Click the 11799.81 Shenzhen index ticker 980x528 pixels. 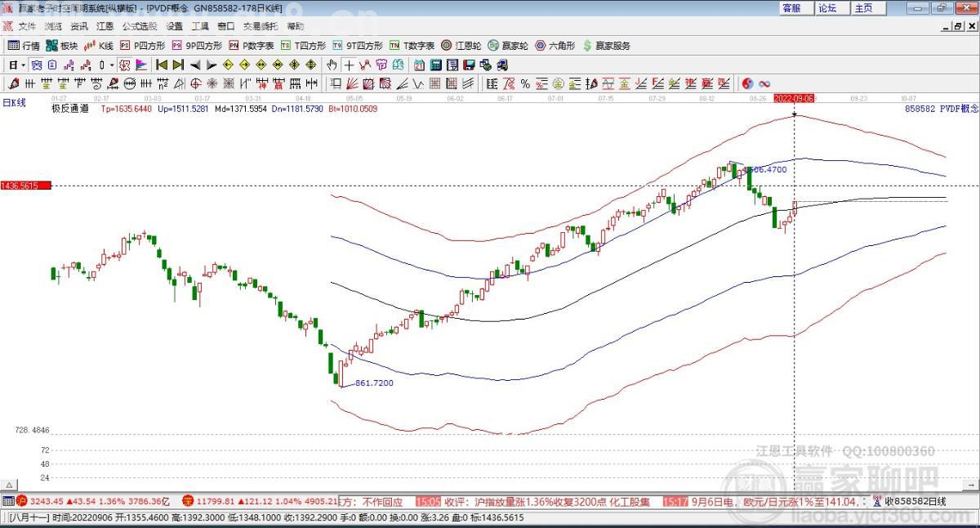pos(260,501)
